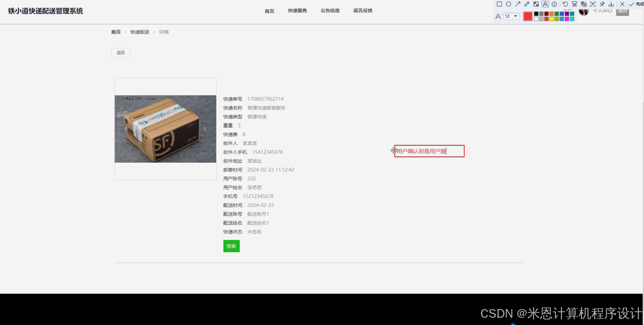Pick the dark green color swatch

(557, 14)
